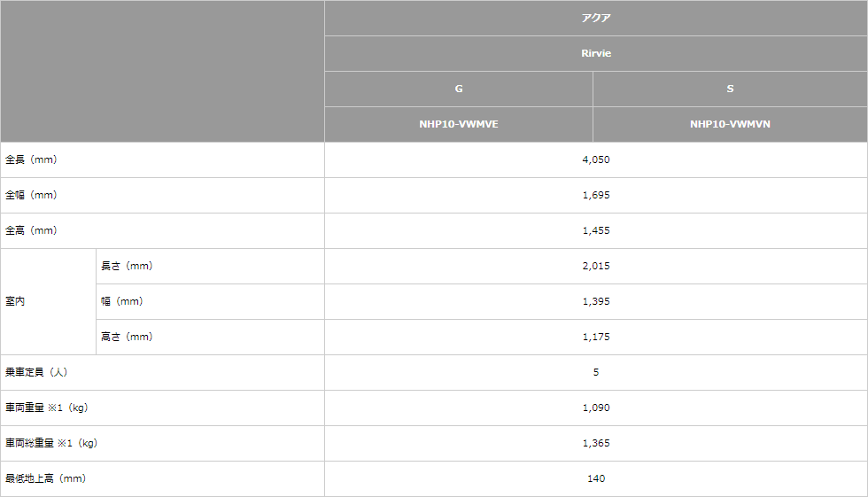Click the 室内 category cell
The height and width of the screenshot is (497, 868).
[x=48, y=301]
